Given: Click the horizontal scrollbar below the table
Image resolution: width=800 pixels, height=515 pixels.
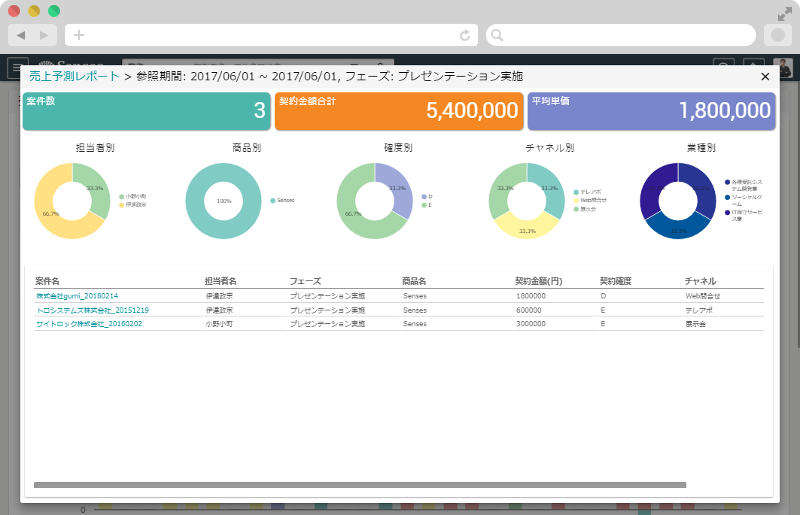Looking at the screenshot, I should click(x=360, y=485).
